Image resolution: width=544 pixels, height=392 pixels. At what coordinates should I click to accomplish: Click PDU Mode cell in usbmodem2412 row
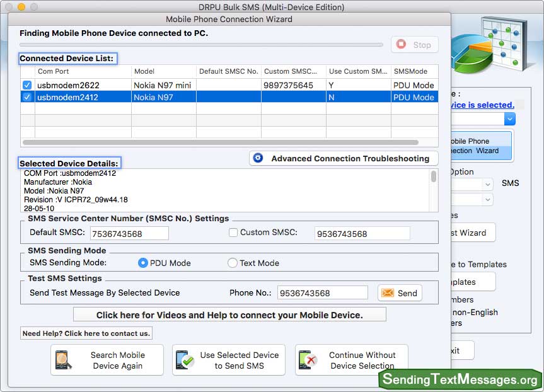[414, 97]
